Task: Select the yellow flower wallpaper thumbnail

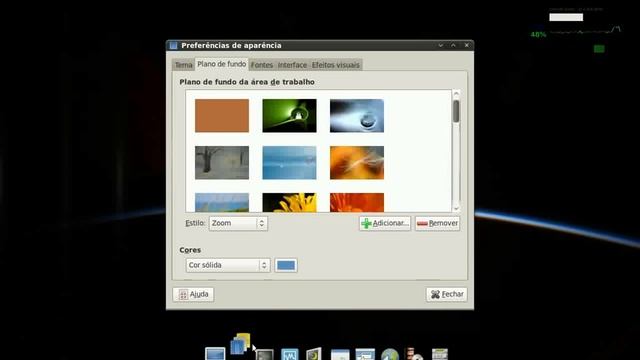Action: [289, 202]
